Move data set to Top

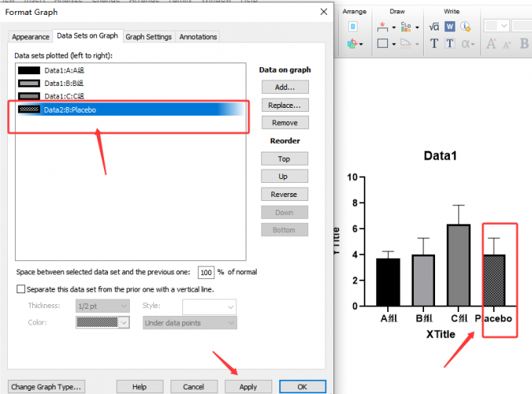click(284, 159)
